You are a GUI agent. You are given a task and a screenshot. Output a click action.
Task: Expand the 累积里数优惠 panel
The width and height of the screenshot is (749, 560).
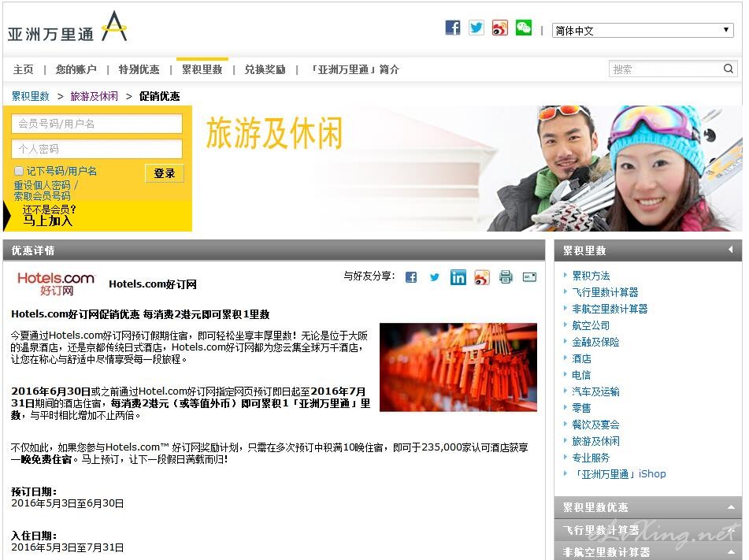point(648,507)
